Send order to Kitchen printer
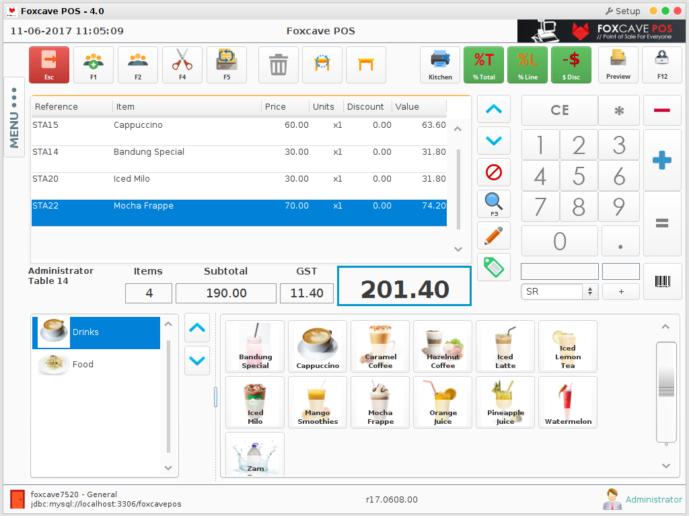The image size is (689, 516). pos(440,65)
